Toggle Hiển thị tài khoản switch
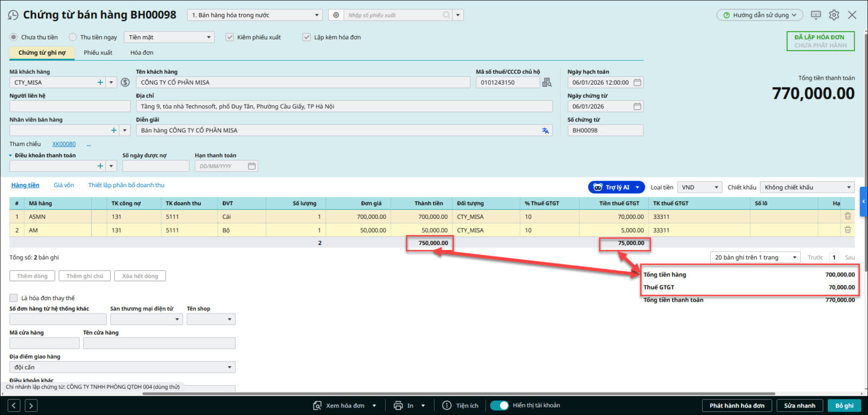The height and width of the screenshot is (415, 868). [x=499, y=405]
